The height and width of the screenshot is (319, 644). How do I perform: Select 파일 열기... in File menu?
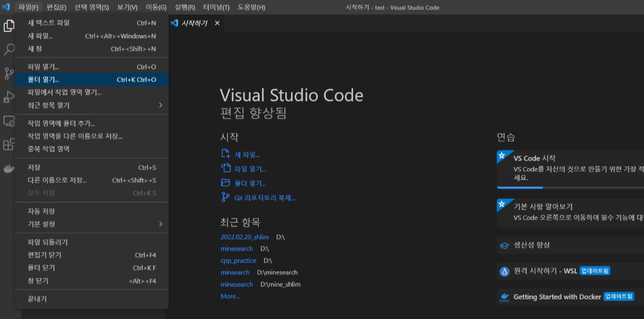tap(92, 67)
